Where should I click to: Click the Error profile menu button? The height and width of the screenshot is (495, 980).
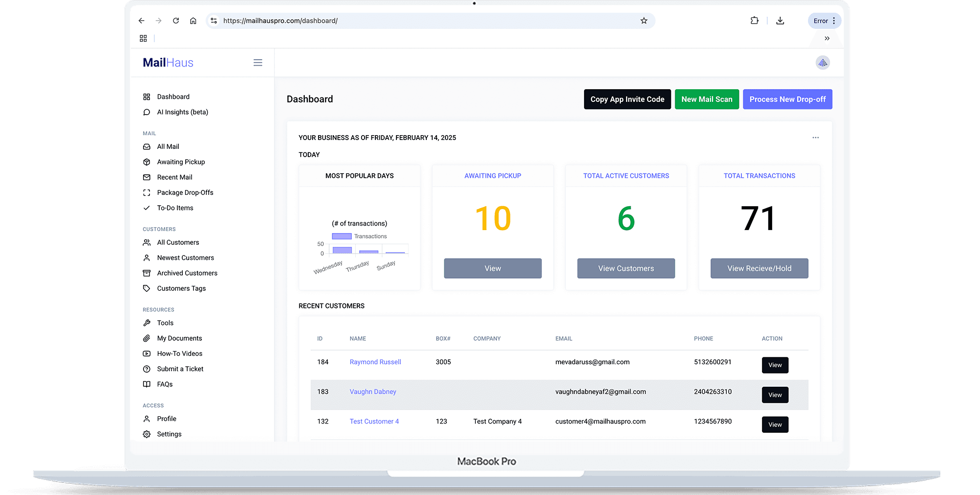(x=825, y=21)
